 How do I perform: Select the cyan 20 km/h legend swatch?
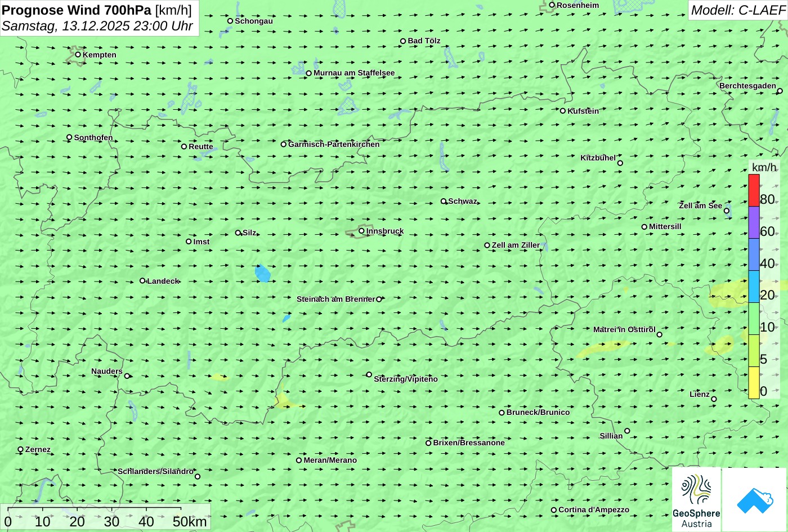pyautogui.click(x=754, y=287)
